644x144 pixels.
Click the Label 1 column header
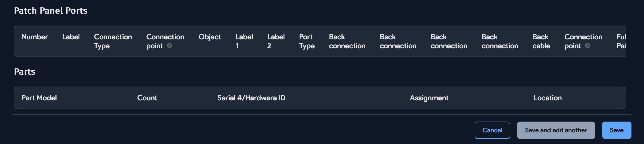pos(244,41)
